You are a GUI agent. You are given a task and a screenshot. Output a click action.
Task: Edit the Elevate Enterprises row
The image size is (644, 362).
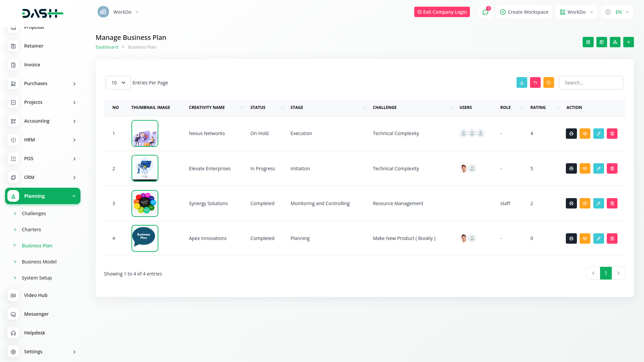point(598,169)
